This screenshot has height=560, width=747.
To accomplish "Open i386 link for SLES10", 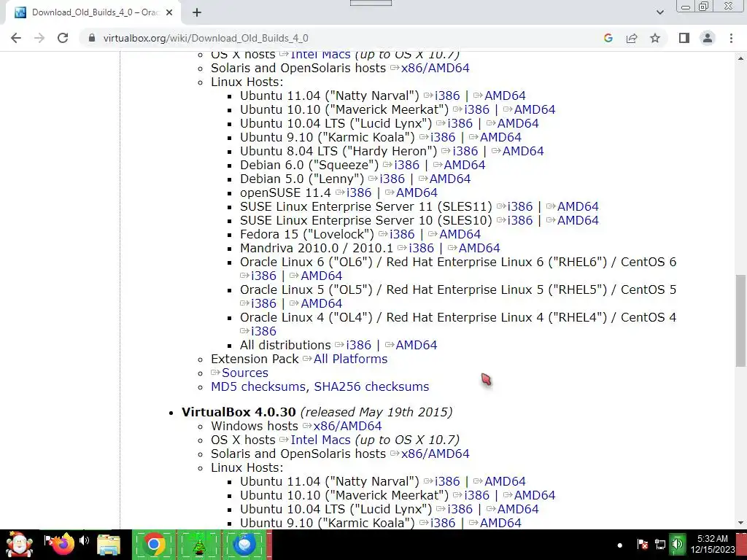I will [x=519, y=220].
